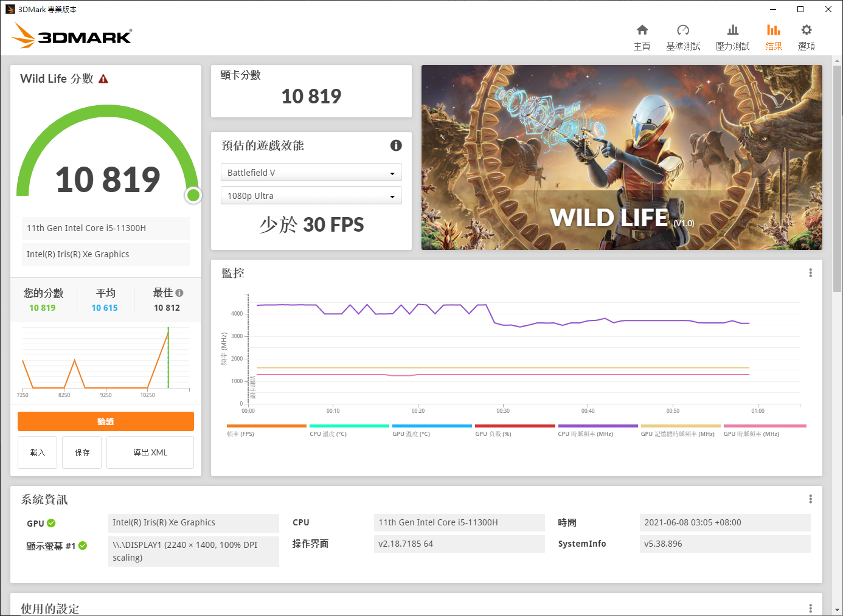The width and height of the screenshot is (843, 616).
Task: Switch to the Results (结果) tab
Action: [773, 36]
